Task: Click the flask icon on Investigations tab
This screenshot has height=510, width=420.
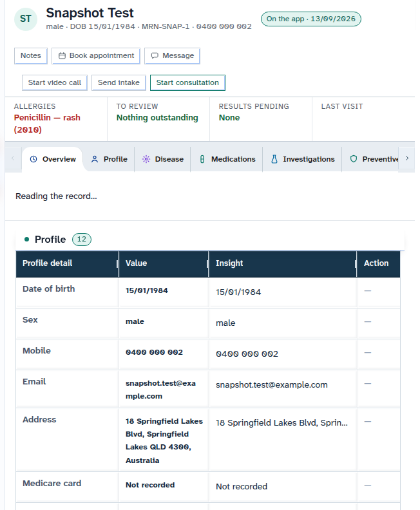Action: pyautogui.click(x=274, y=159)
